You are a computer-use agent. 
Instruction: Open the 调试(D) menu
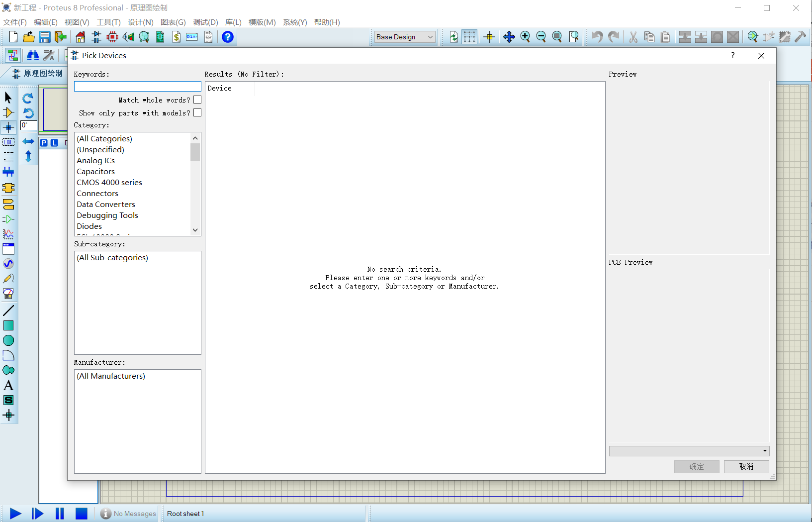point(205,22)
